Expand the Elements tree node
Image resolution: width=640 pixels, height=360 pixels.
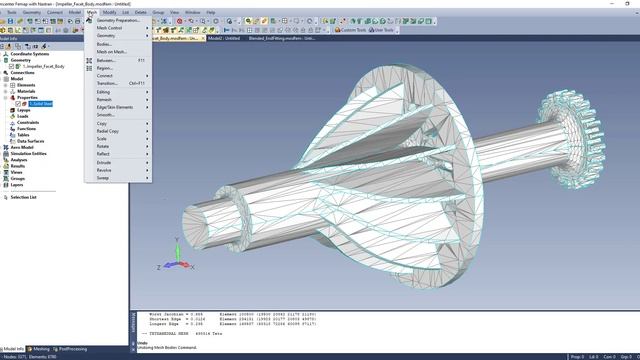pos(6,85)
